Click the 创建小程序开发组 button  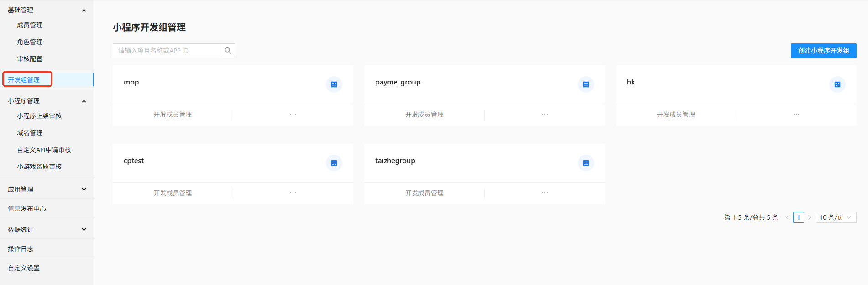pos(824,51)
